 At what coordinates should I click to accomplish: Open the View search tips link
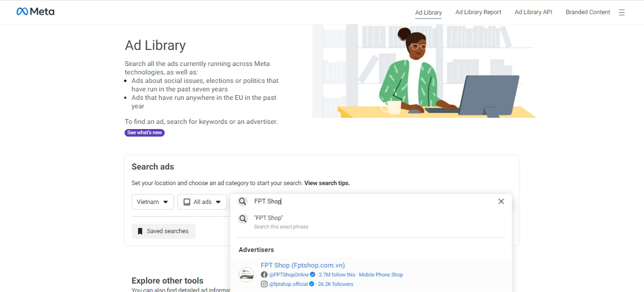327,183
